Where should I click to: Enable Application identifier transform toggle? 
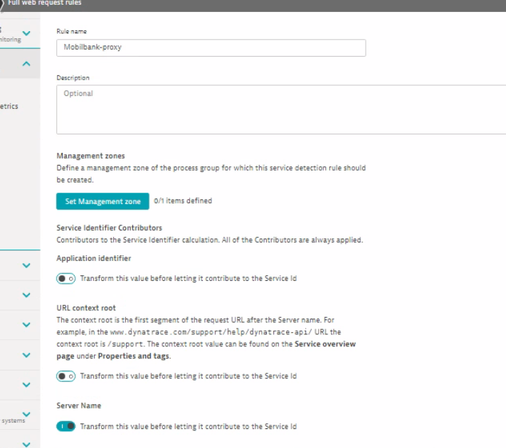tap(66, 279)
